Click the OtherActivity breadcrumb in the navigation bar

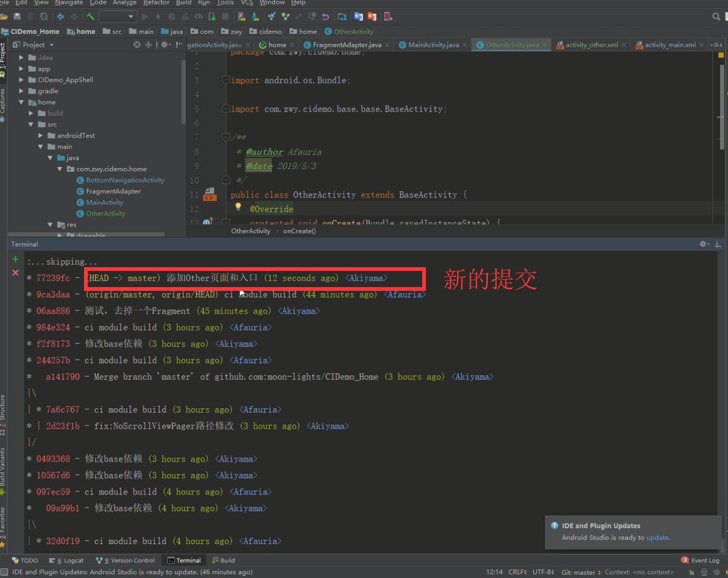[349, 31]
